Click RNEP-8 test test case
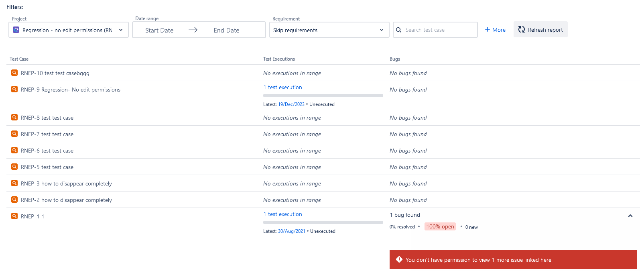The width and height of the screenshot is (644, 275). pos(47,118)
